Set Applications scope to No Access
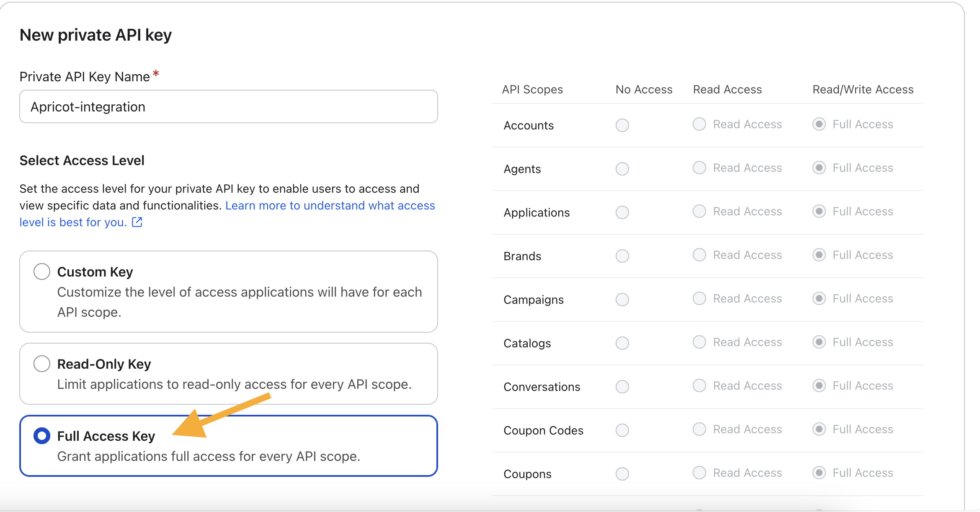The width and height of the screenshot is (980, 512). pyautogui.click(x=622, y=212)
